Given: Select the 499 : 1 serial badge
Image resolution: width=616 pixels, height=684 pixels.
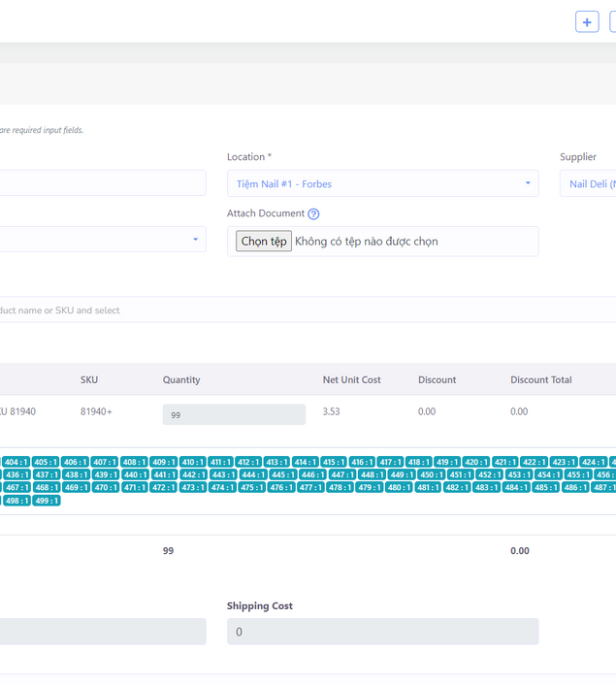Looking at the screenshot, I should (x=46, y=501).
